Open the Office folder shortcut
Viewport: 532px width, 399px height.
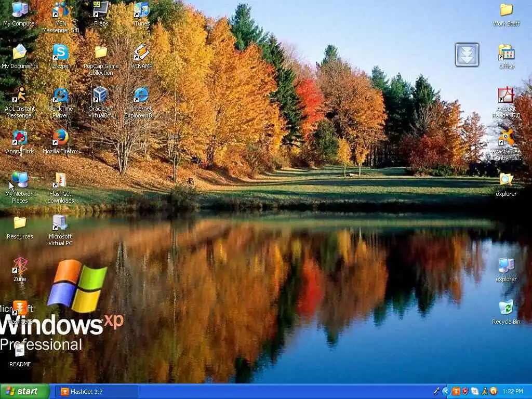pos(506,56)
